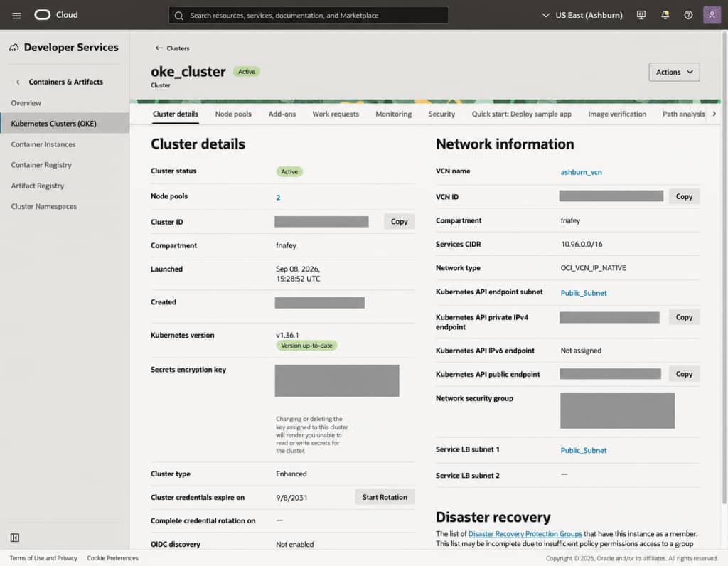Open the hamburger navigation menu

17,16
